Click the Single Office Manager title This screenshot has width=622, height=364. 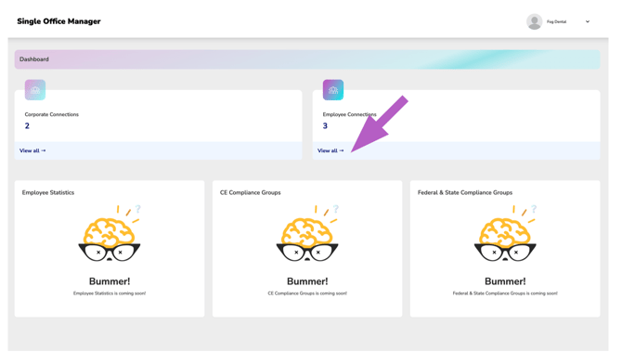pos(58,21)
